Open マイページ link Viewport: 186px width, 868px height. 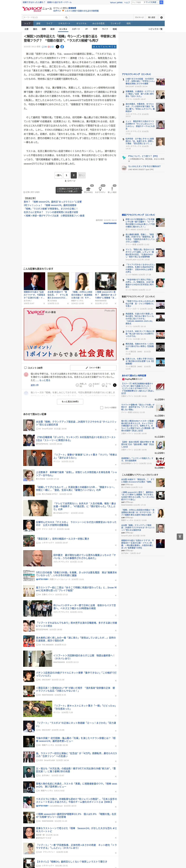click(x=139, y=18)
